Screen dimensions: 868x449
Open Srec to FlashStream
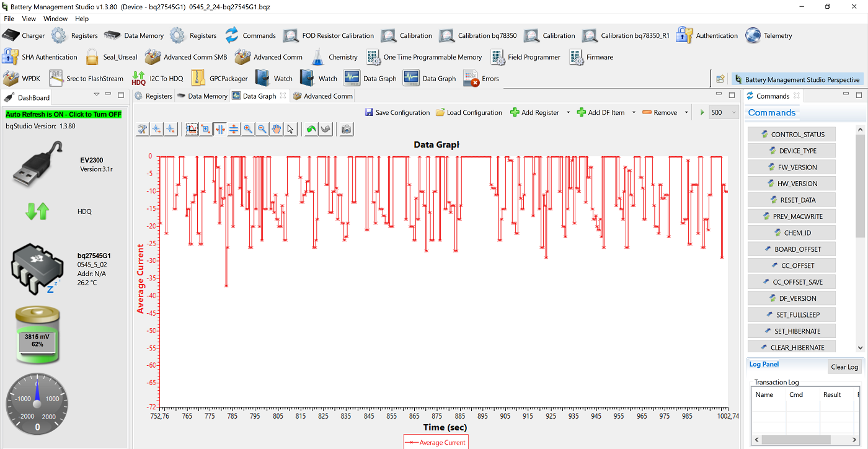click(x=86, y=79)
